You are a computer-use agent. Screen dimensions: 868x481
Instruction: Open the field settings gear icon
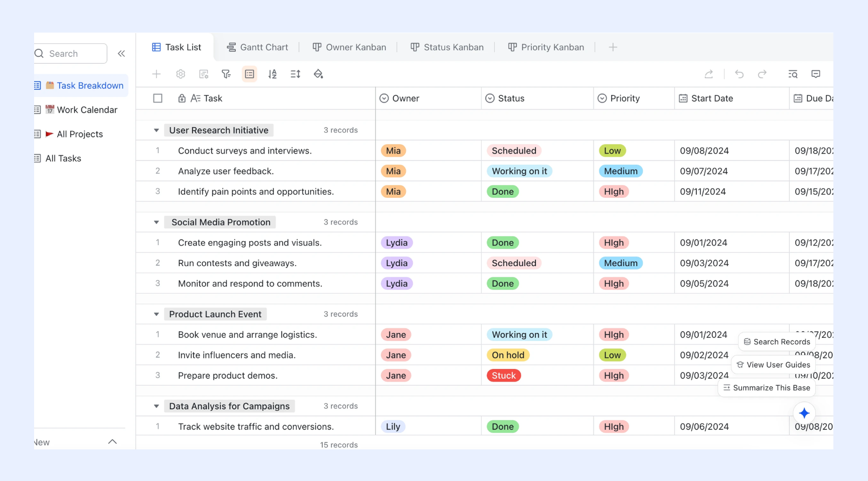(x=181, y=74)
